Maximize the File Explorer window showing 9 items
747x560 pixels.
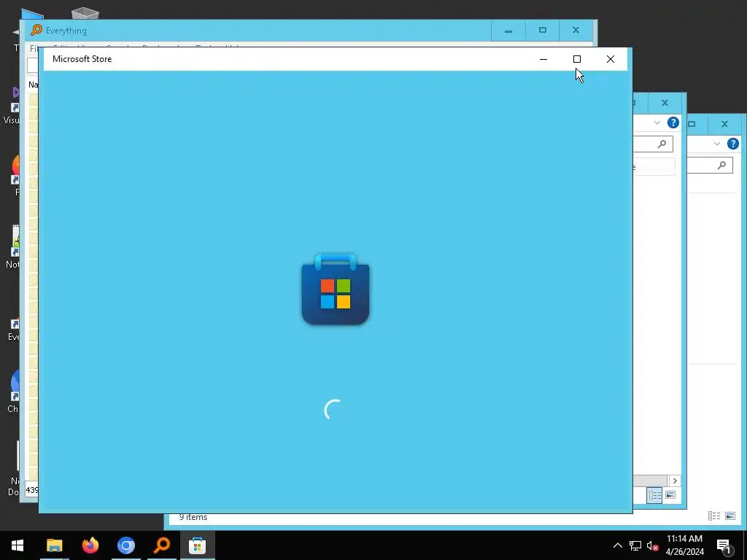[692, 124]
